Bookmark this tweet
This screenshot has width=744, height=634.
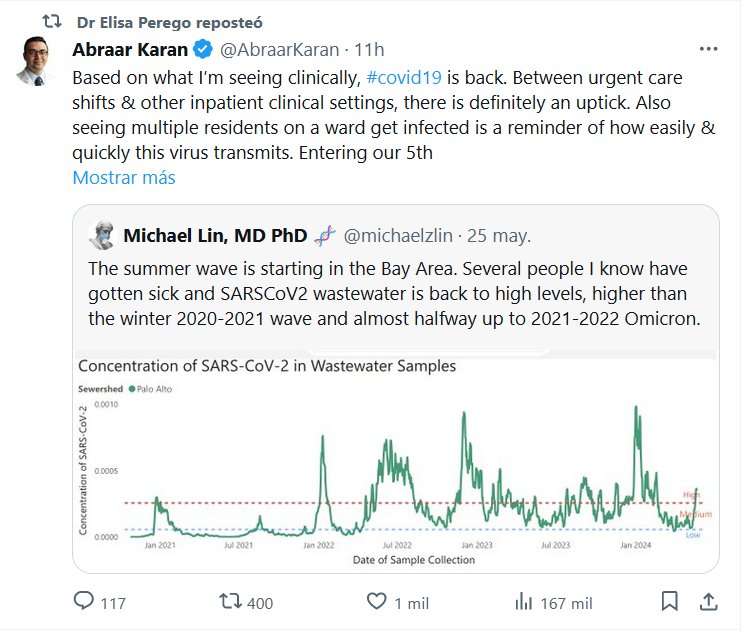point(670,602)
